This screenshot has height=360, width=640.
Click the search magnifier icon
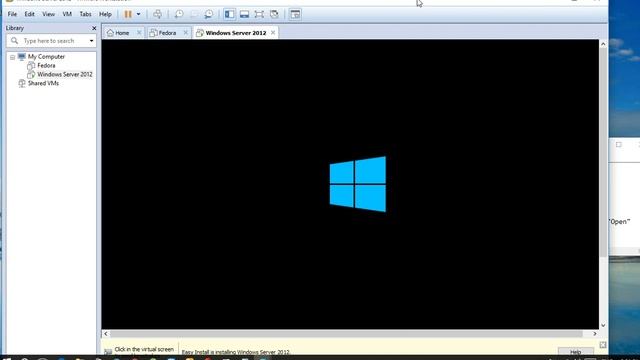pos(14,41)
